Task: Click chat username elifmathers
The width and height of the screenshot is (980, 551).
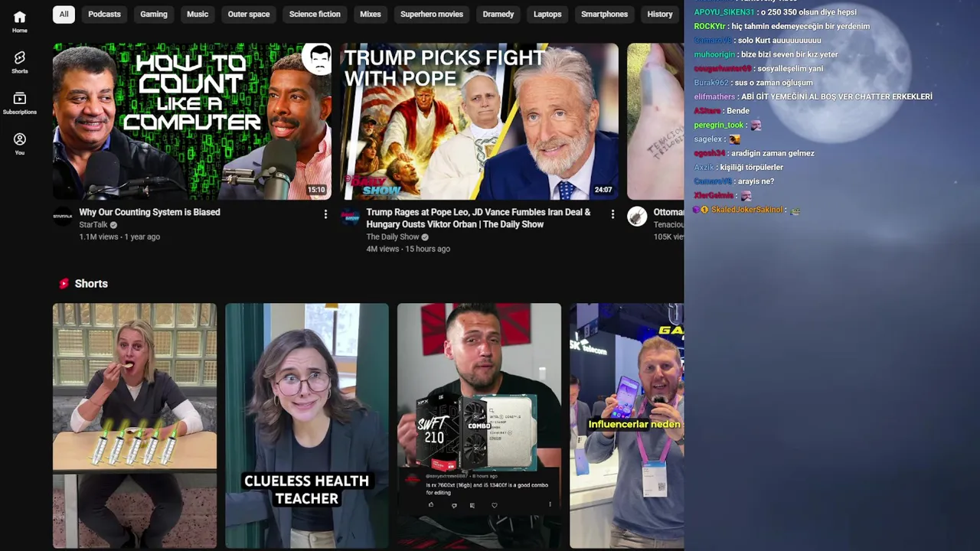Action: [714, 96]
